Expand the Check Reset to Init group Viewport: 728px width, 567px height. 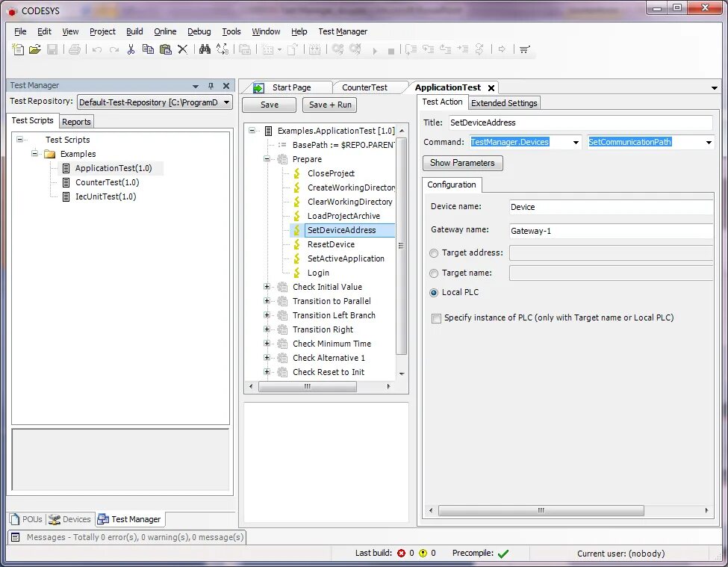coord(267,373)
